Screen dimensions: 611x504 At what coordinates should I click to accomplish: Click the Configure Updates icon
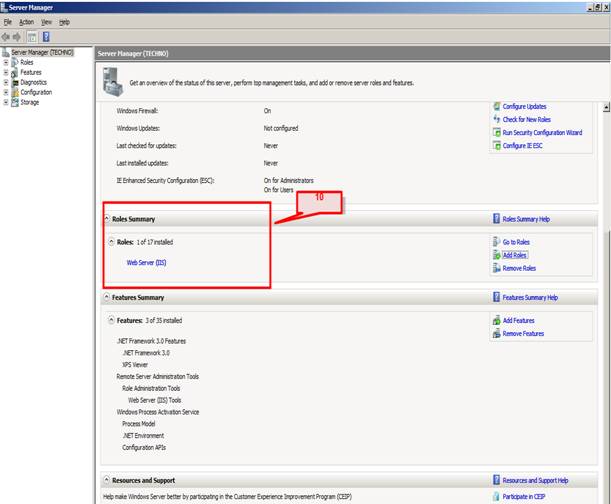tap(496, 106)
